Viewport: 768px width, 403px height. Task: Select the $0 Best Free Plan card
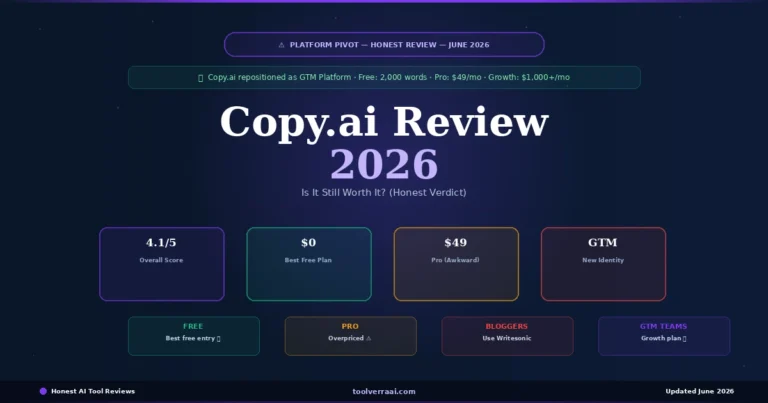tap(309, 264)
